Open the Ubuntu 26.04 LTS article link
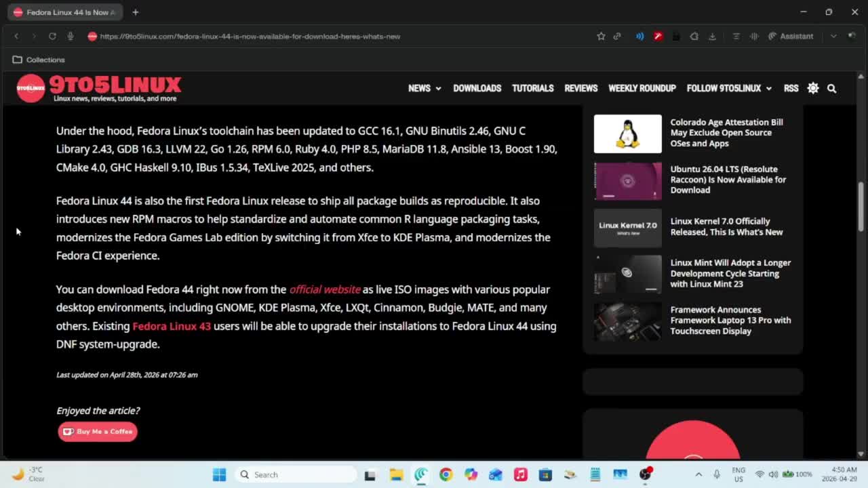868x488 pixels. click(x=728, y=180)
